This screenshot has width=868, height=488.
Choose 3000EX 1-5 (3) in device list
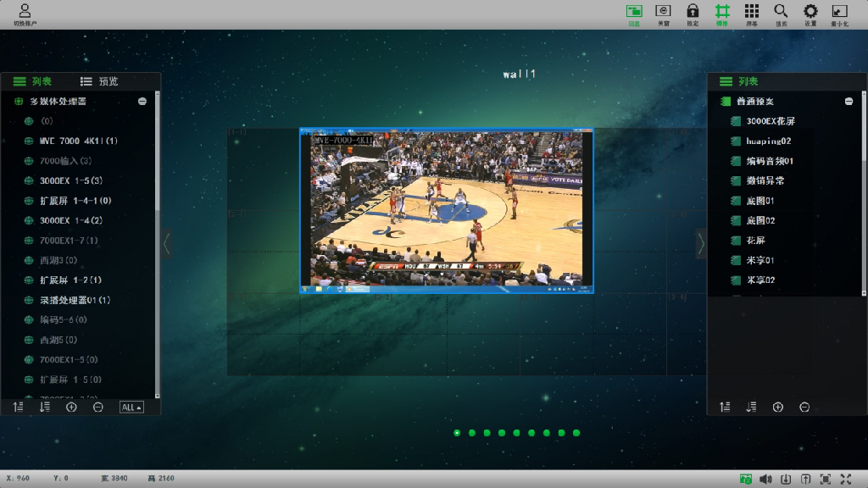tap(71, 181)
